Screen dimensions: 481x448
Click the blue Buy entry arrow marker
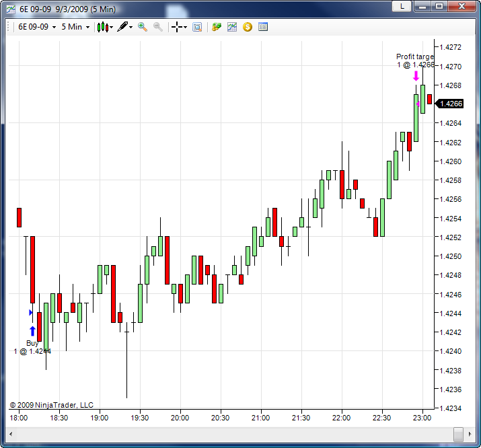click(x=32, y=331)
